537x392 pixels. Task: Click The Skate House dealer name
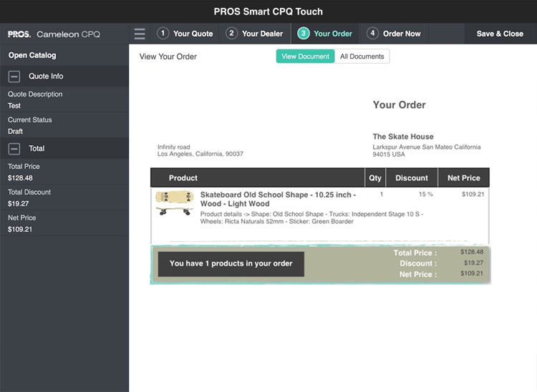(x=403, y=137)
